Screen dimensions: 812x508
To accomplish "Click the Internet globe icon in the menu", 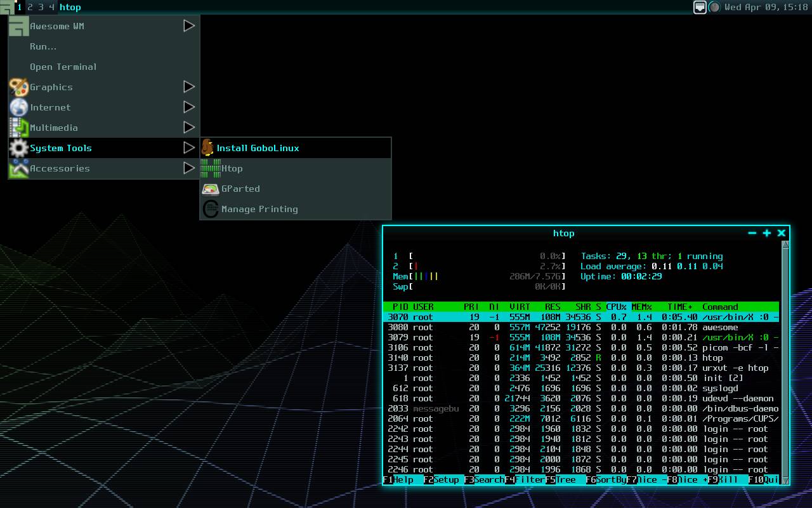I will (x=18, y=107).
